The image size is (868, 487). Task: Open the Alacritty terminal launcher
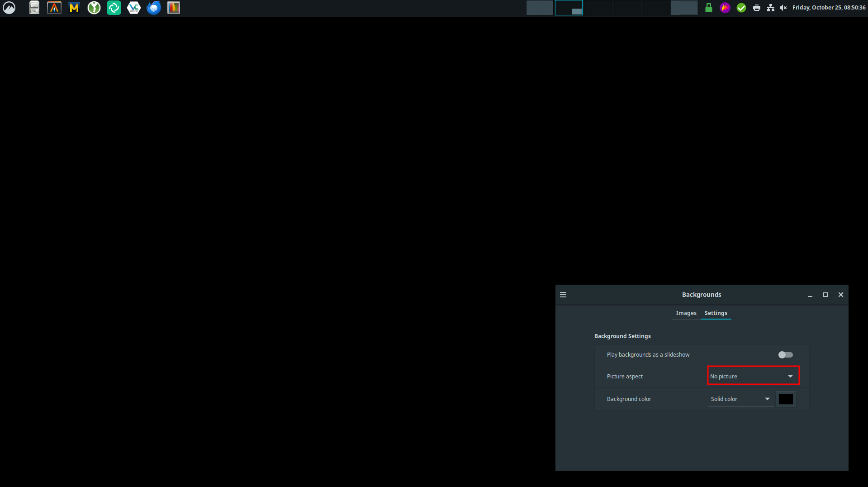(54, 8)
